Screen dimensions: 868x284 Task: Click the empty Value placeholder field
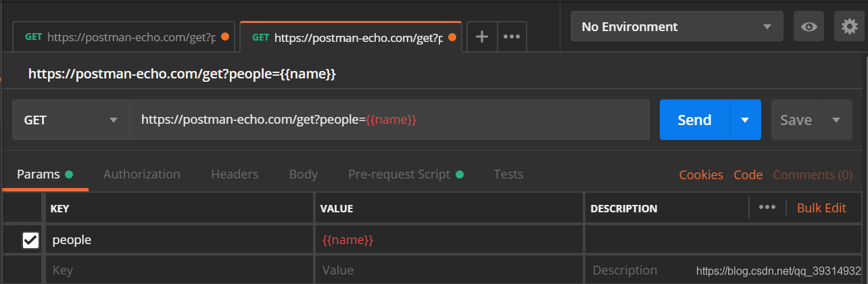coord(449,270)
